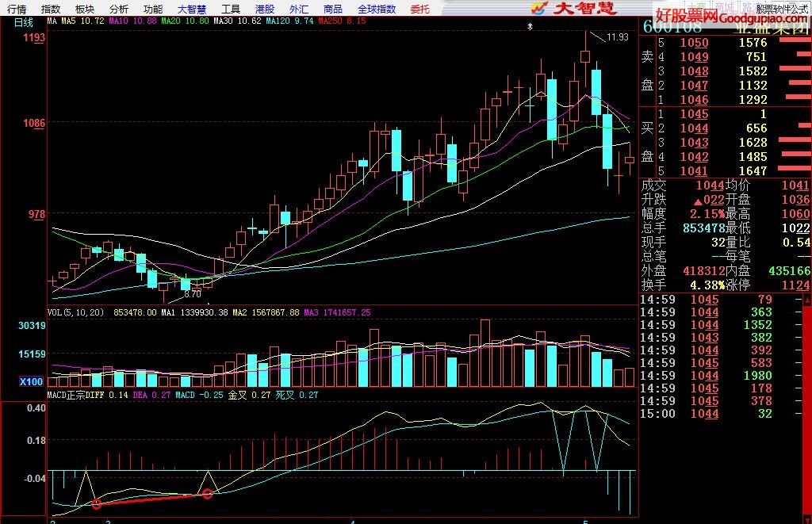Click the 金叉 0.27 value

click(249, 395)
